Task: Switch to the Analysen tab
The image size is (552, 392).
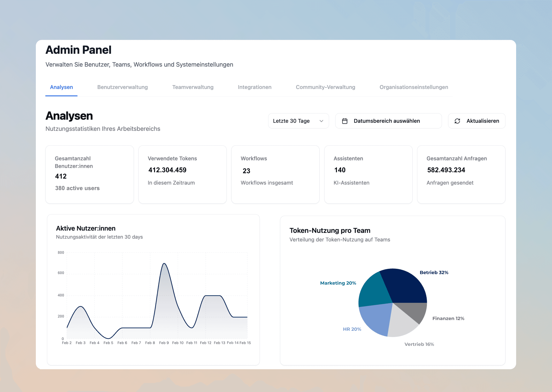Action: click(x=61, y=87)
